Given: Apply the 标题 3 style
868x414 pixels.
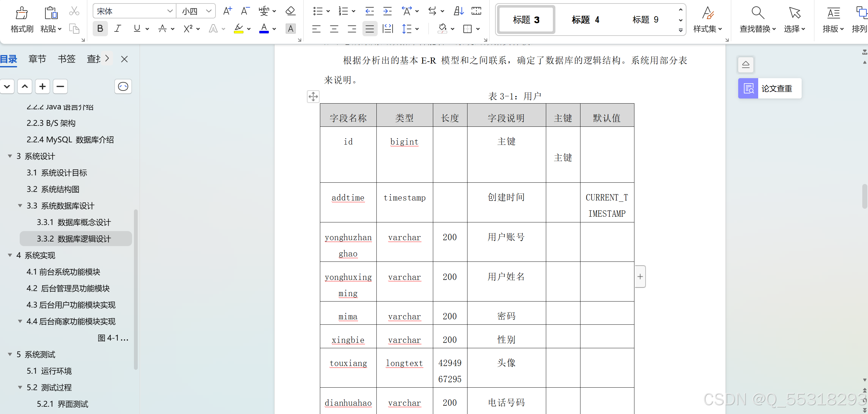Looking at the screenshot, I should pos(526,20).
